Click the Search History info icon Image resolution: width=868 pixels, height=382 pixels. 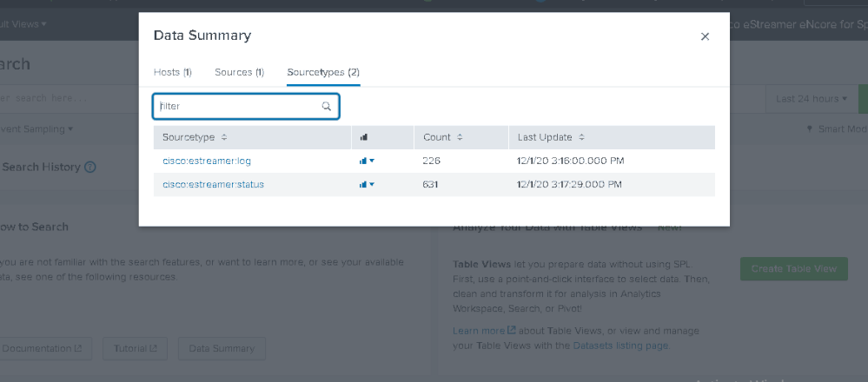click(90, 167)
